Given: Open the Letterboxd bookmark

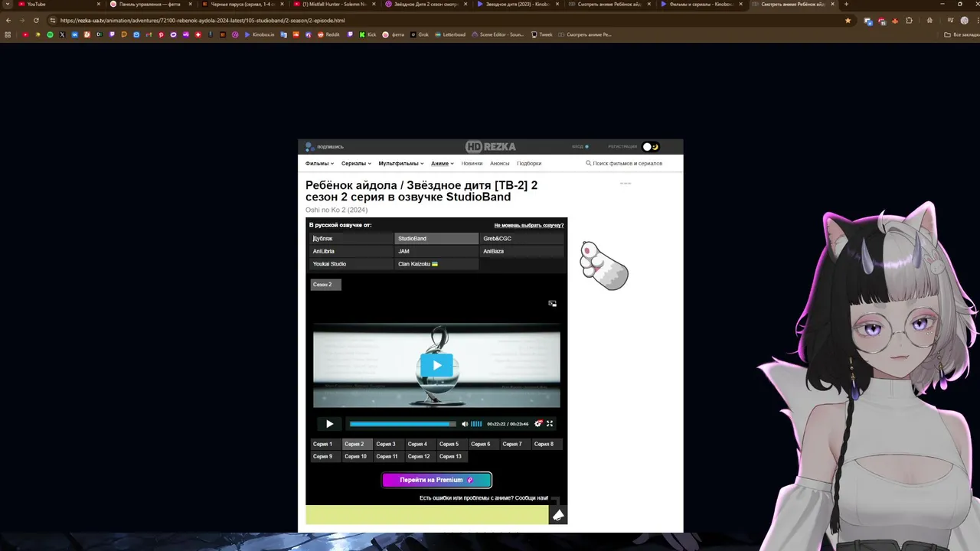Looking at the screenshot, I should (450, 34).
